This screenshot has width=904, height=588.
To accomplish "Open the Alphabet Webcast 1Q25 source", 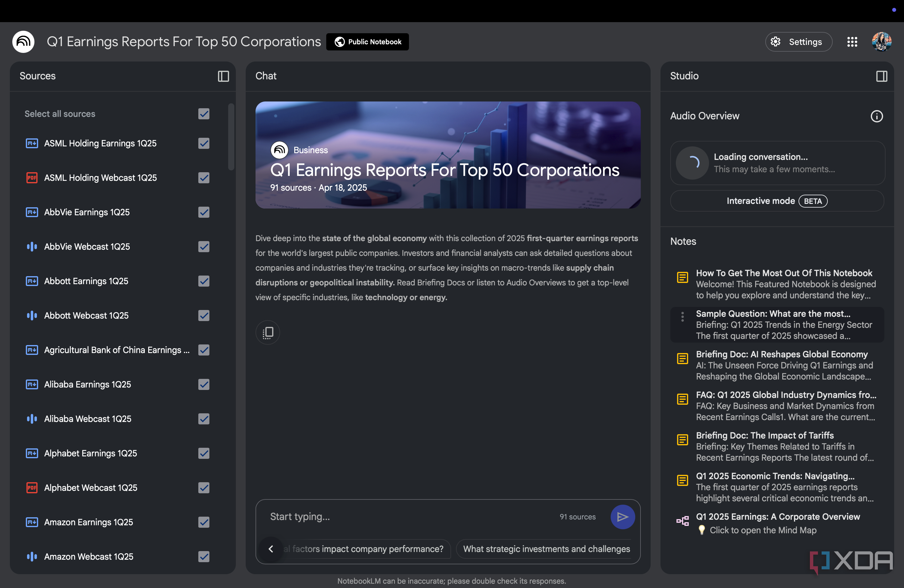I will coord(91,488).
